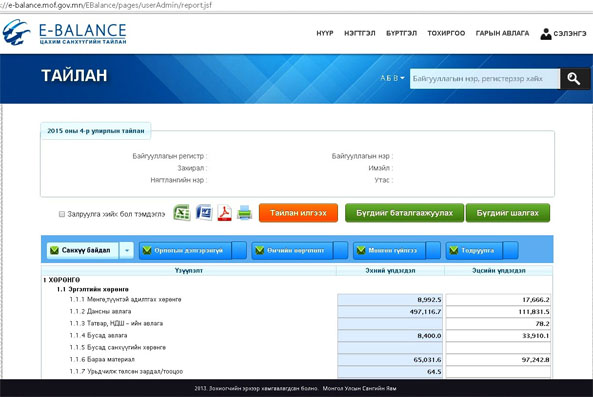The image size is (593, 397).
Task: Switch to the Тодруулга tab
Action: [474, 250]
